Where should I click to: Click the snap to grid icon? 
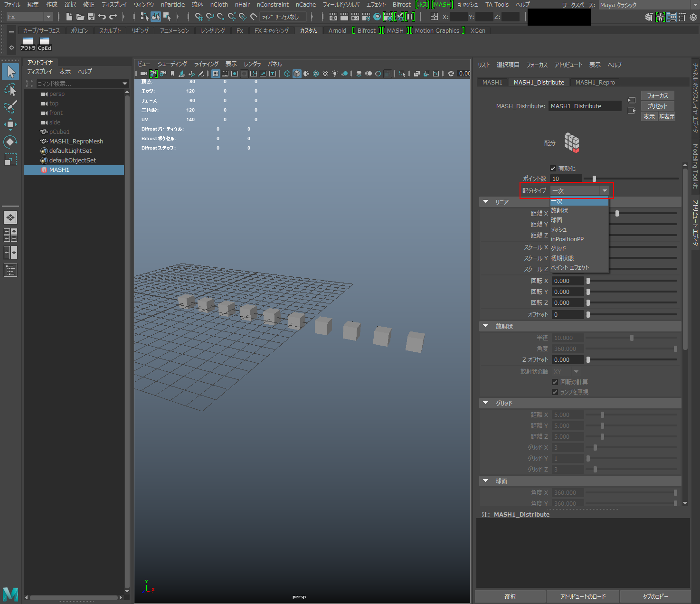[x=199, y=17]
